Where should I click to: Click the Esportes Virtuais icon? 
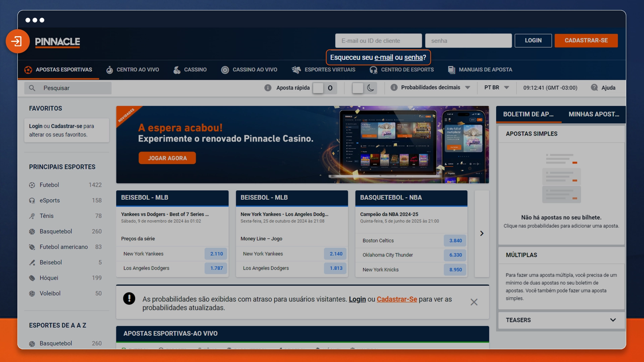point(296,70)
